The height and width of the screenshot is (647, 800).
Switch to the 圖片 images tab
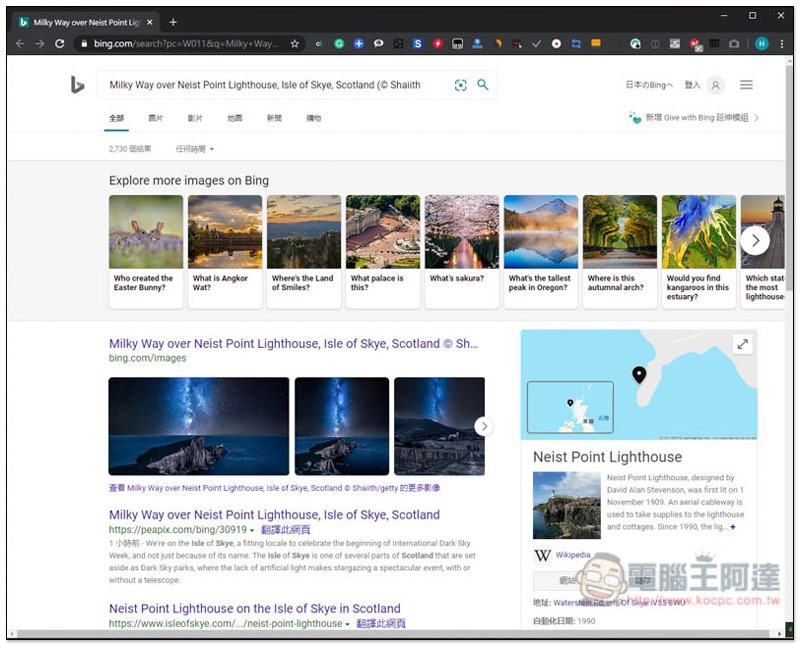[x=156, y=118]
